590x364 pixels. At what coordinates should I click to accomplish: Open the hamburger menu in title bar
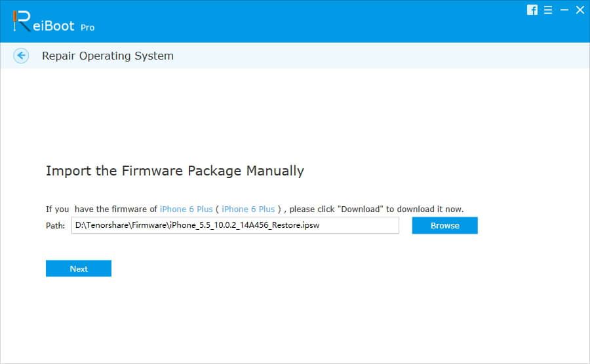point(548,10)
